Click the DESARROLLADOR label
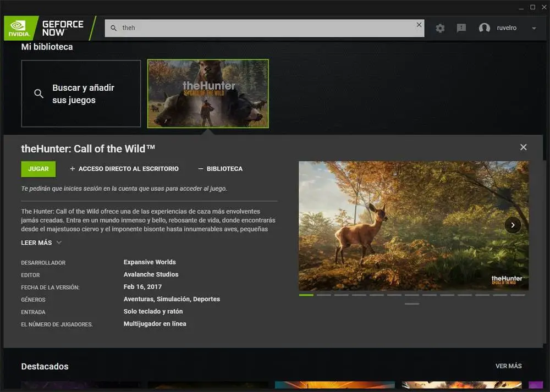This screenshot has height=392, width=550. pos(43,263)
